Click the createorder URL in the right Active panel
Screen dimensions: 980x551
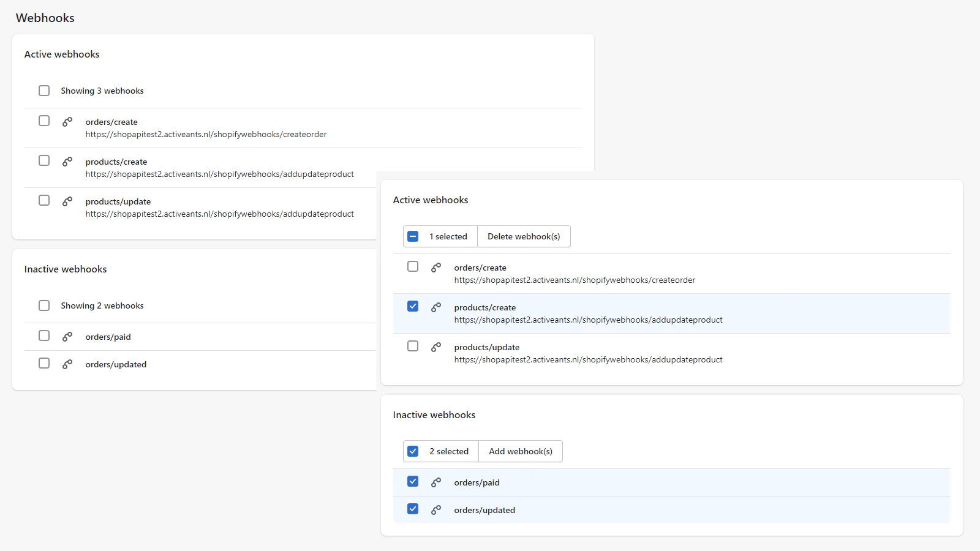[x=575, y=280]
